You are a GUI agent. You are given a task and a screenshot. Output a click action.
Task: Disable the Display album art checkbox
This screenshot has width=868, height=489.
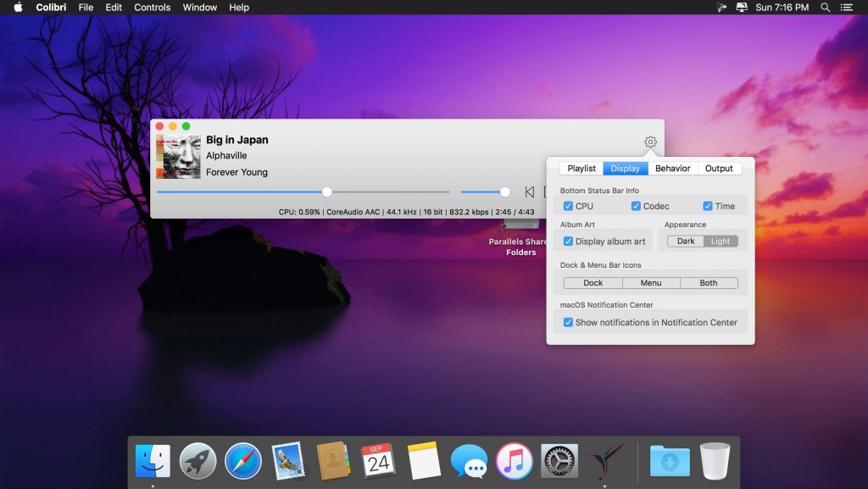[569, 242]
